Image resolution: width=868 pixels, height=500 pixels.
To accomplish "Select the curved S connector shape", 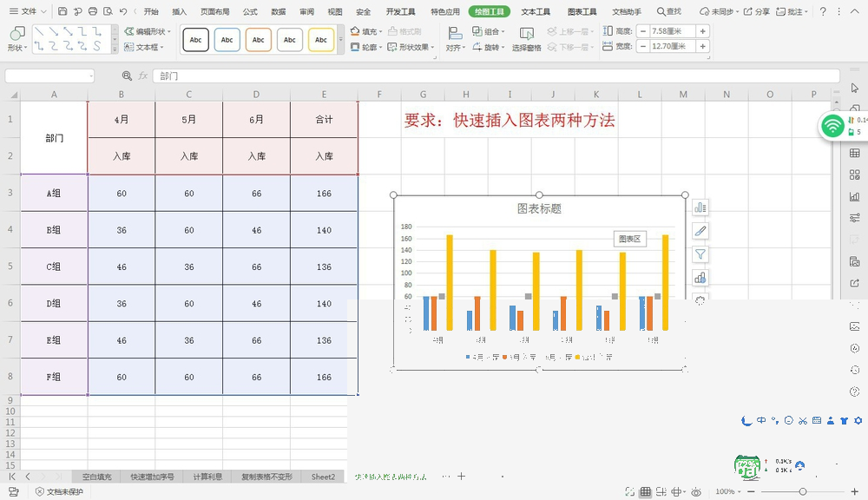I will 97,46.
